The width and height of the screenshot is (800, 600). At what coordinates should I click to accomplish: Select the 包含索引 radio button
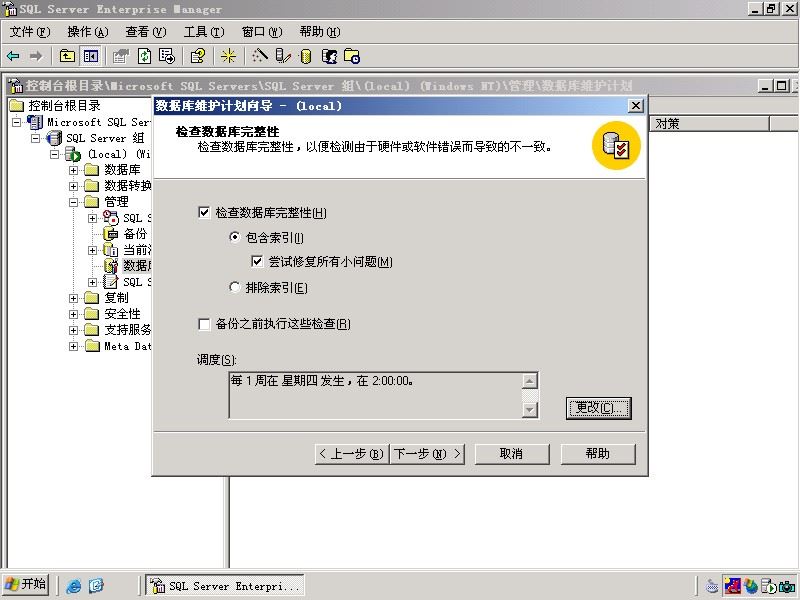pyautogui.click(x=234, y=237)
